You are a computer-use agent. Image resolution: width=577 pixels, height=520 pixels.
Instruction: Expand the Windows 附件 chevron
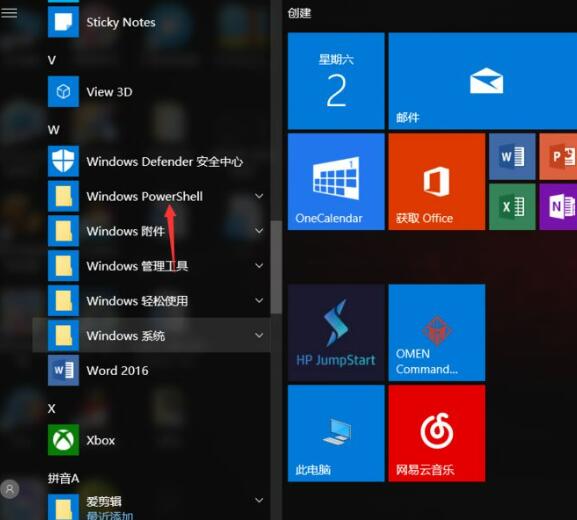(x=259, y=231)
